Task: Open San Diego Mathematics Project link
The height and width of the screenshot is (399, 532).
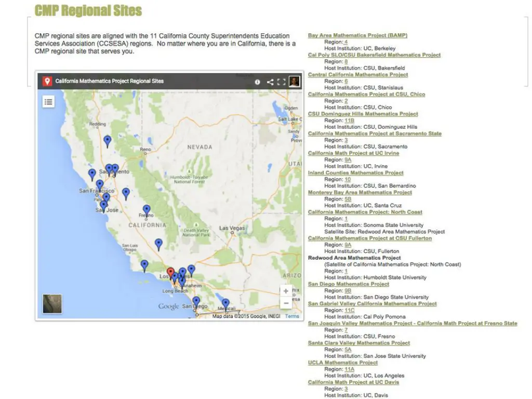Action: [x=349, y=284]
